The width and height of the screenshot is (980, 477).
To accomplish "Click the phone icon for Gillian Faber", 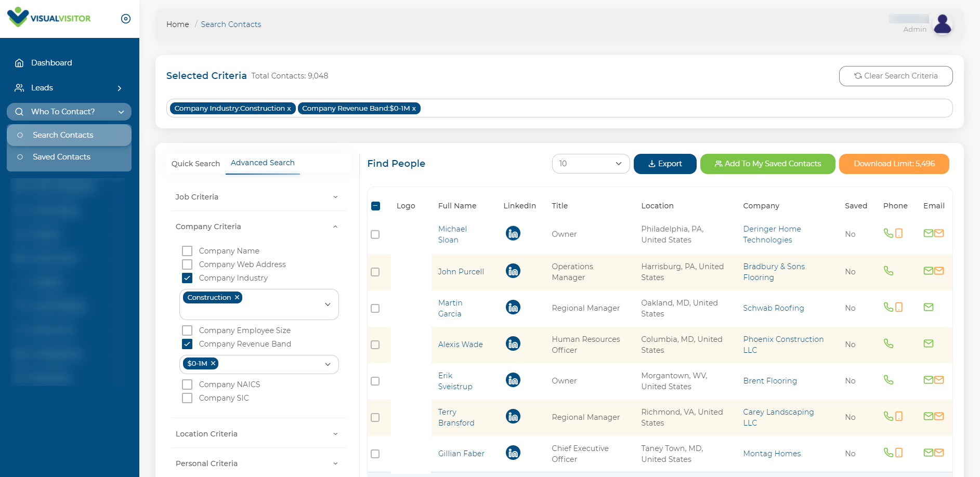I will tap(888, 453).
